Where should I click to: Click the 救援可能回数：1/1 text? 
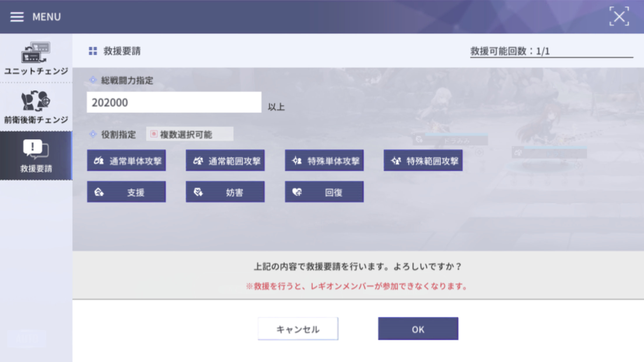pos(510,51)
